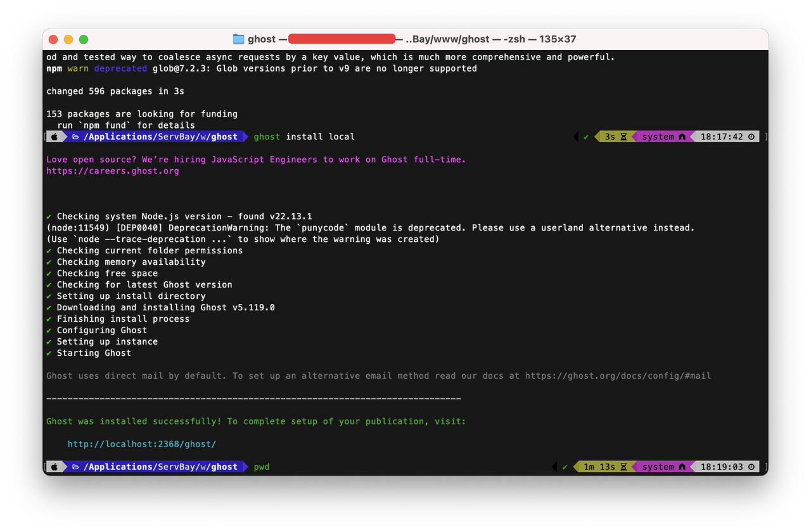This screenshot has width=811, height=532.
Task: Click the 'Ghost was installed successfully!' message
Action: (256, 421)
